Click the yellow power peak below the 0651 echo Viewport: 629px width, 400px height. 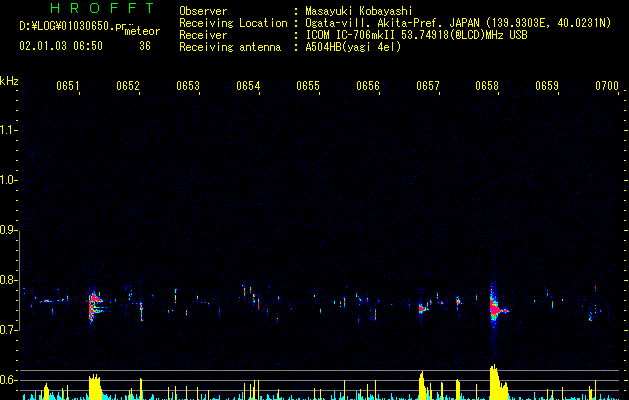(95, 387)
